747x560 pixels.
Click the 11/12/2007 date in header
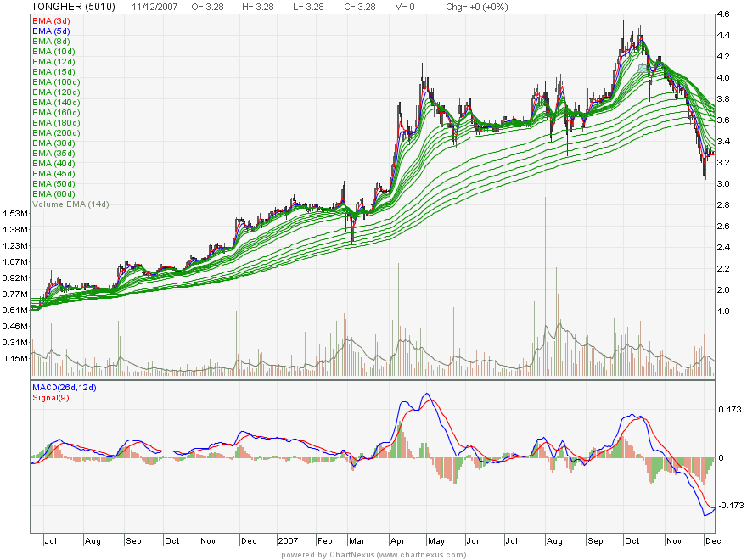pos(155,7)
